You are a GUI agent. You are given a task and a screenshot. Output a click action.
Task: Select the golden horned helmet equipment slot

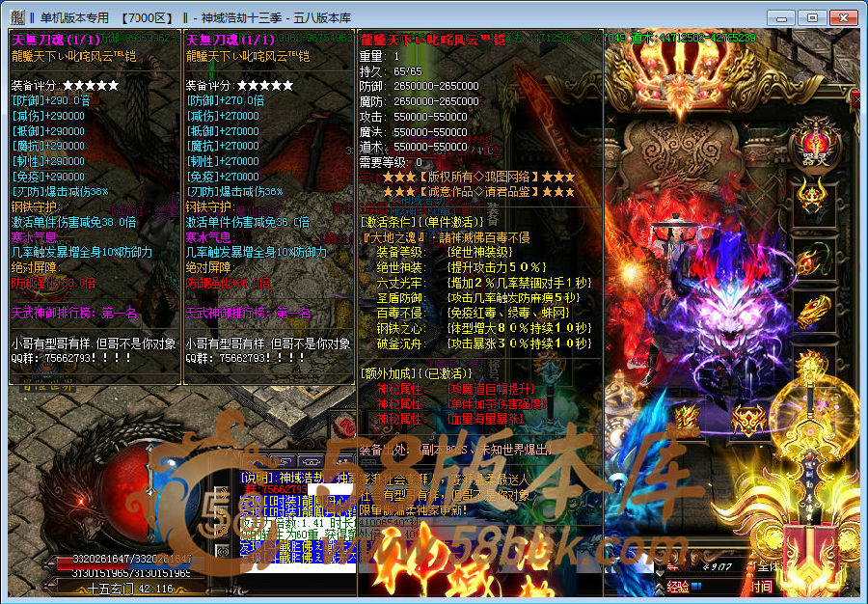(x=812, y=198)
